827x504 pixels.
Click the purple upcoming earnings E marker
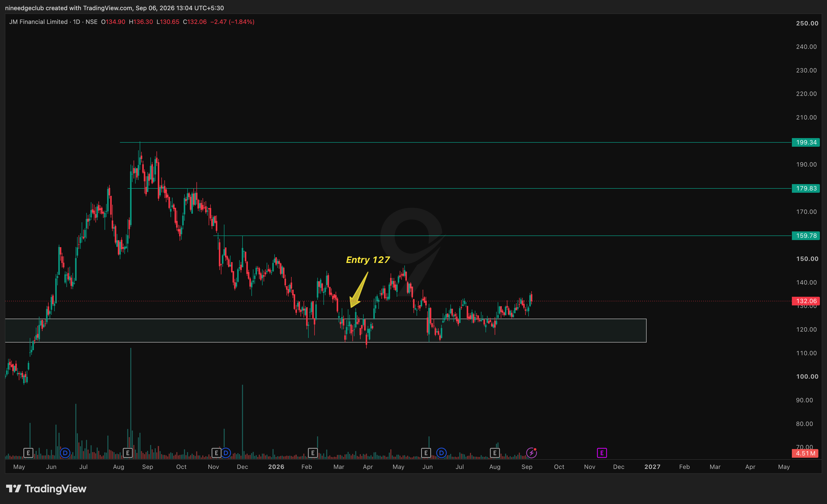tap(602, 453)
